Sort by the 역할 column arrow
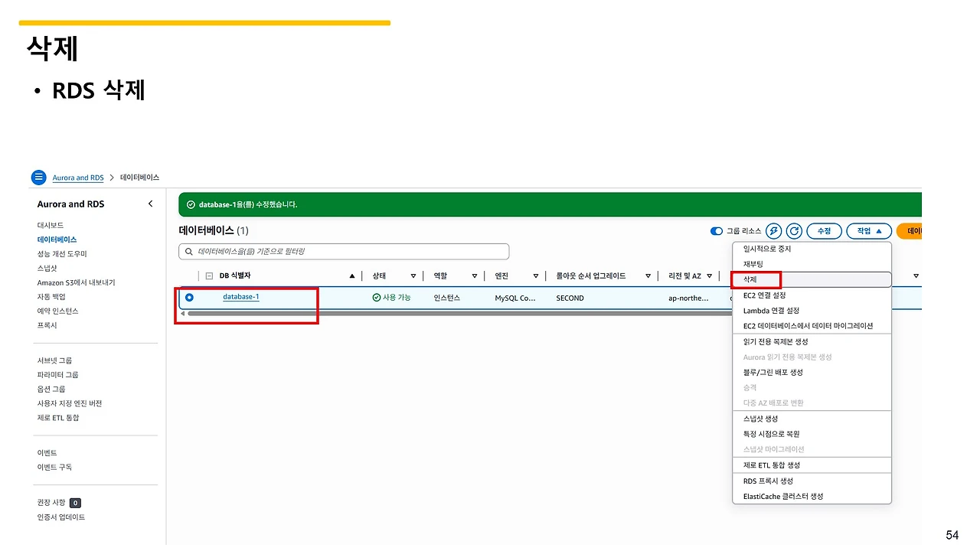 pos(475,276)
